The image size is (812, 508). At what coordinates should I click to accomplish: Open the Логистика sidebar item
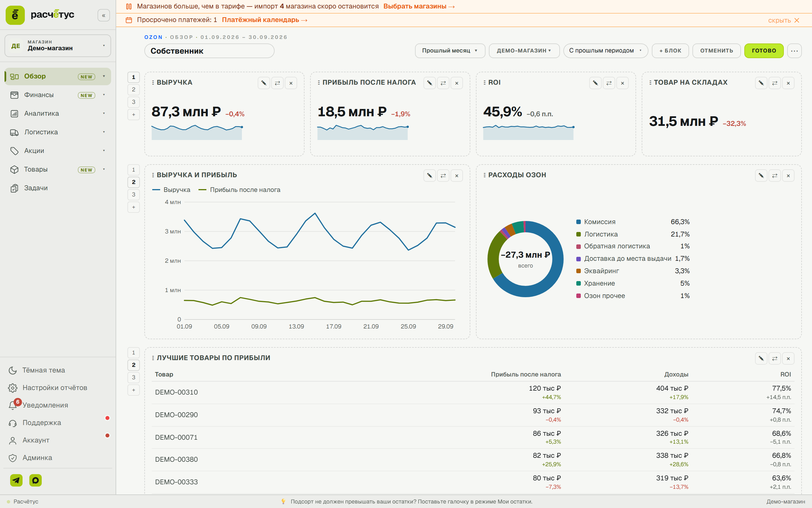[58, 132]
